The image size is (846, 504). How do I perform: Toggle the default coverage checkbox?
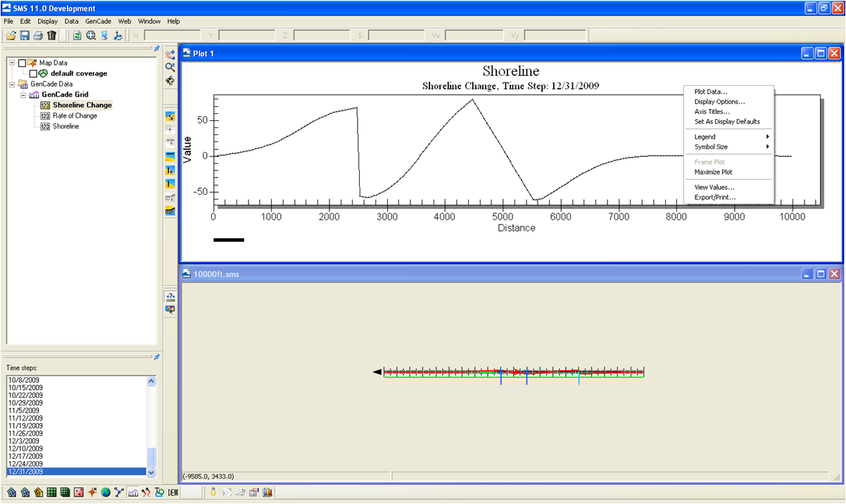click(x=33, y=73)
